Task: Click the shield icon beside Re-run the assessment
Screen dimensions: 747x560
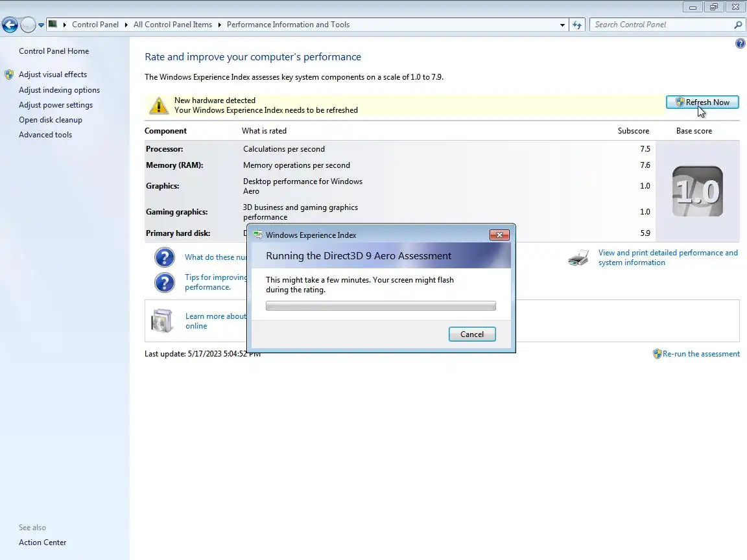Action: tap(657, 354)
